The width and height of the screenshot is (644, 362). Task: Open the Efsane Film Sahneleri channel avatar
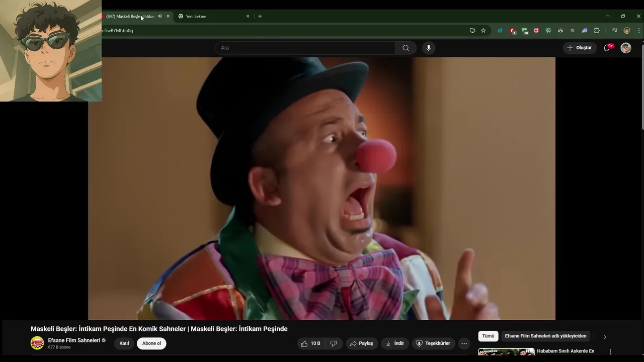pos(37,343)
